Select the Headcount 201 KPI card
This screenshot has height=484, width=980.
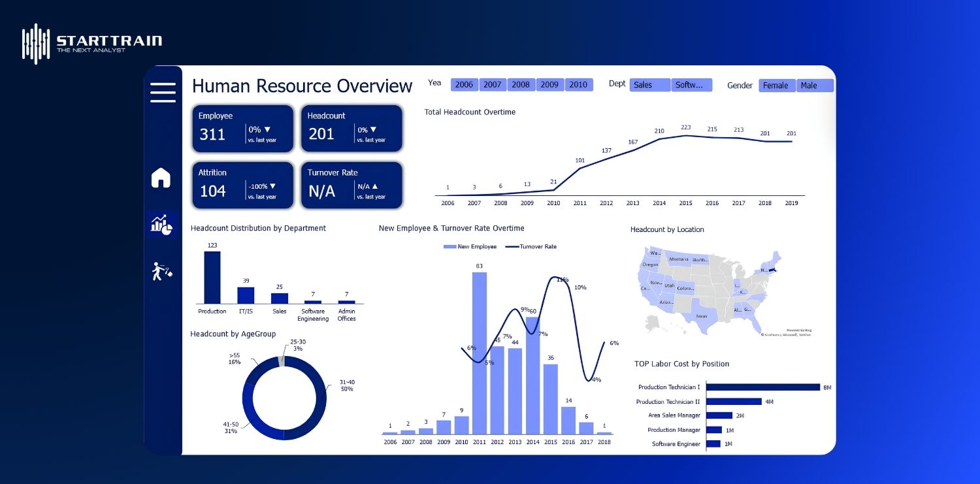[351, 129]
